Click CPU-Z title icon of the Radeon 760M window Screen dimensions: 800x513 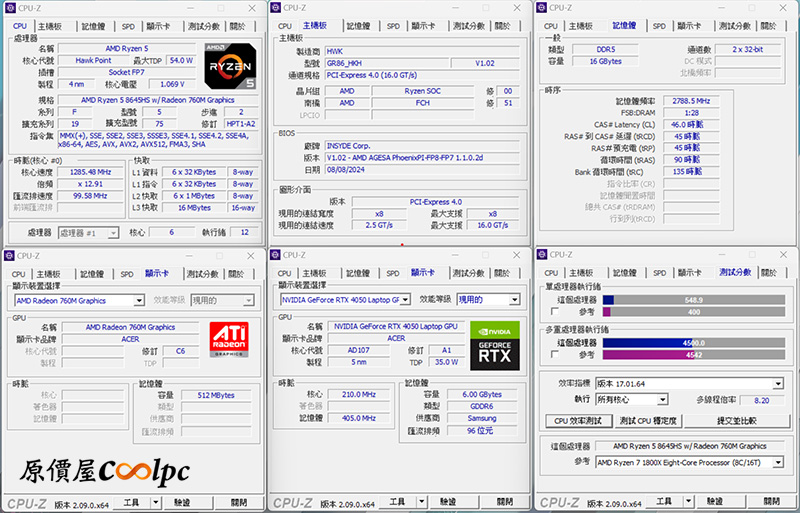point(9,255)
